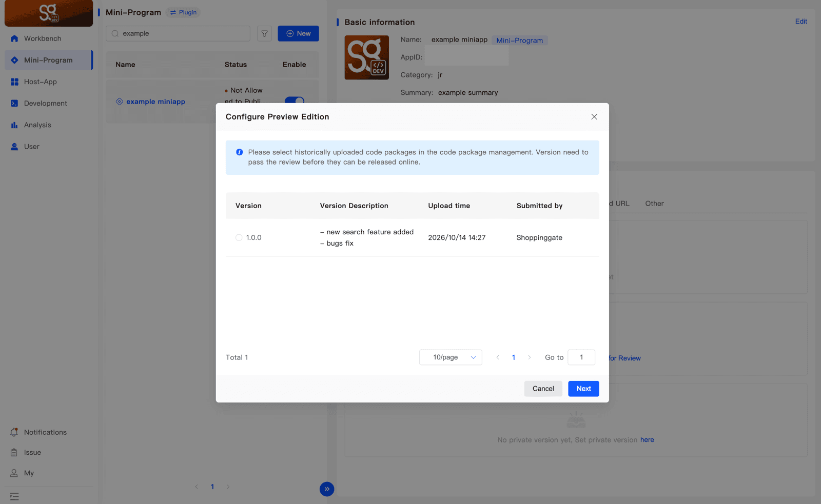Click the User person icon
The image size is (821, 504).
[14, 146]
